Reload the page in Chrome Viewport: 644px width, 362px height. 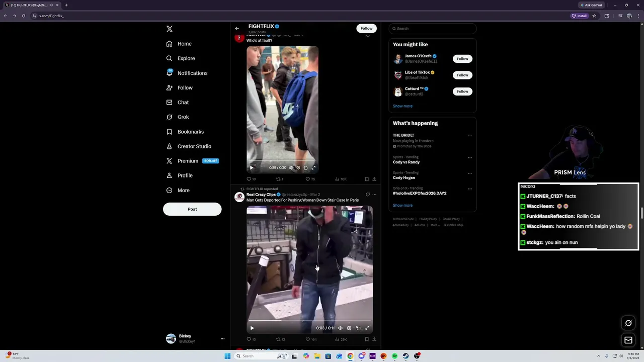(x=23, y=16)
